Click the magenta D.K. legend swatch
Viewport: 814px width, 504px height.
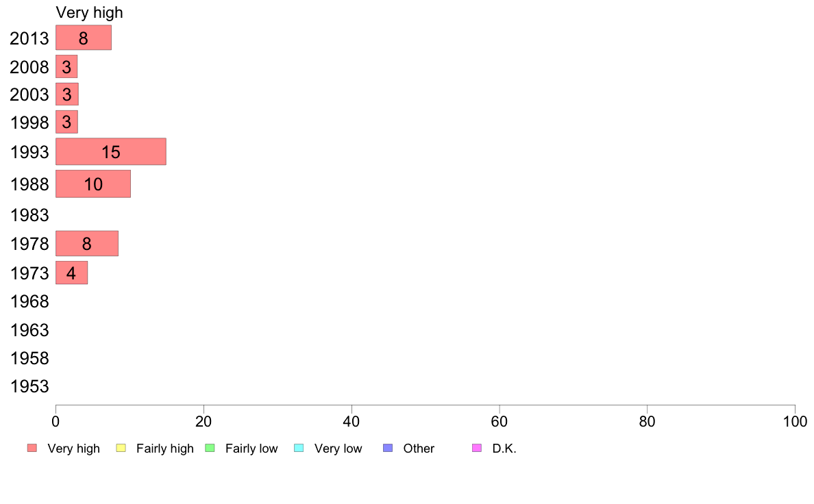pos(477,448)
